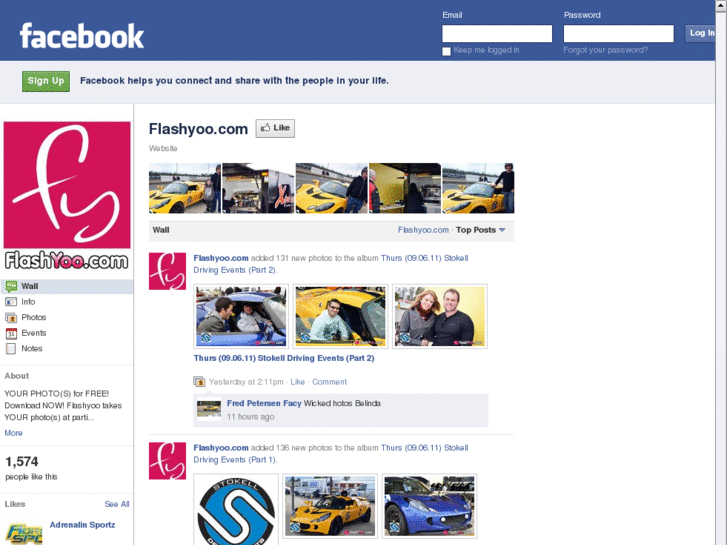Click More link under About
The image size is (727, 545).
tap(13, 433)
